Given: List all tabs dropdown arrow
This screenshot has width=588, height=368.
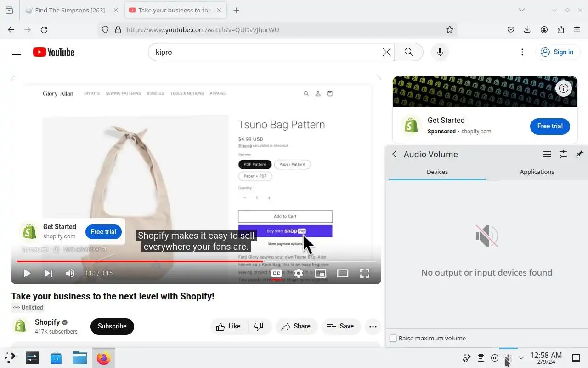Looking at the screenshot, I should click(522, 10).
